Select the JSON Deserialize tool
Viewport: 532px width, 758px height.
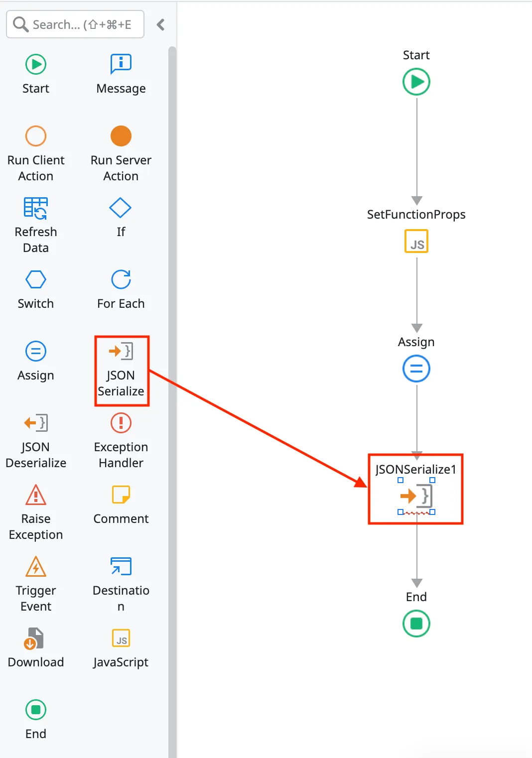(35, 423)
